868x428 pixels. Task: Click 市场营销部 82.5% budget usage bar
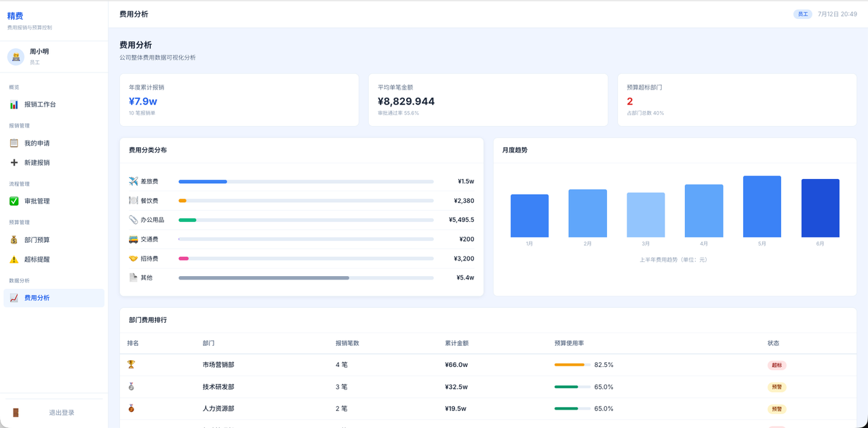coord(572,365)
